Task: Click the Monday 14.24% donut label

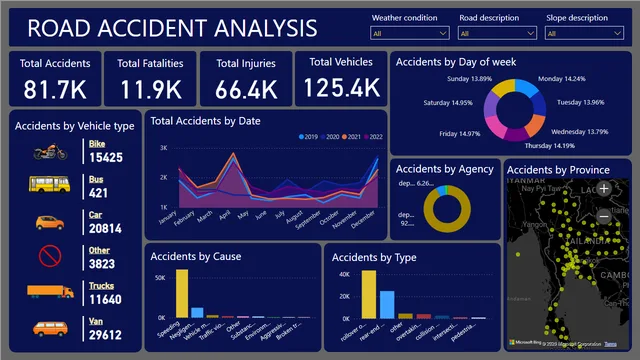Action: pyautogui.click(x=562, y=79)
